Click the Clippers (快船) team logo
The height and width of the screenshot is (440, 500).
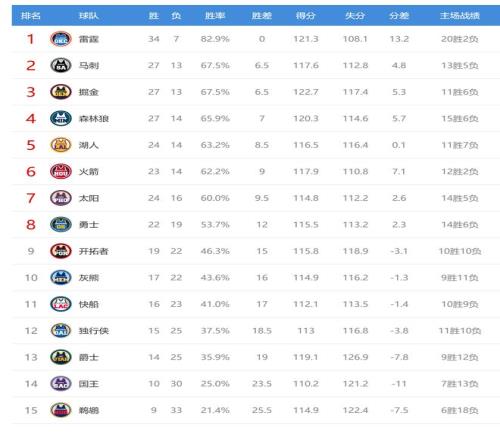(61, 304)
